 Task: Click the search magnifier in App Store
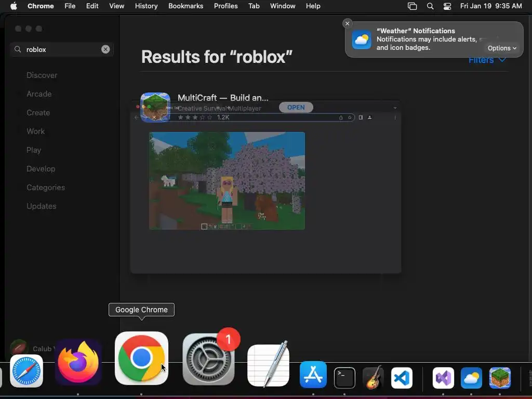18,49
